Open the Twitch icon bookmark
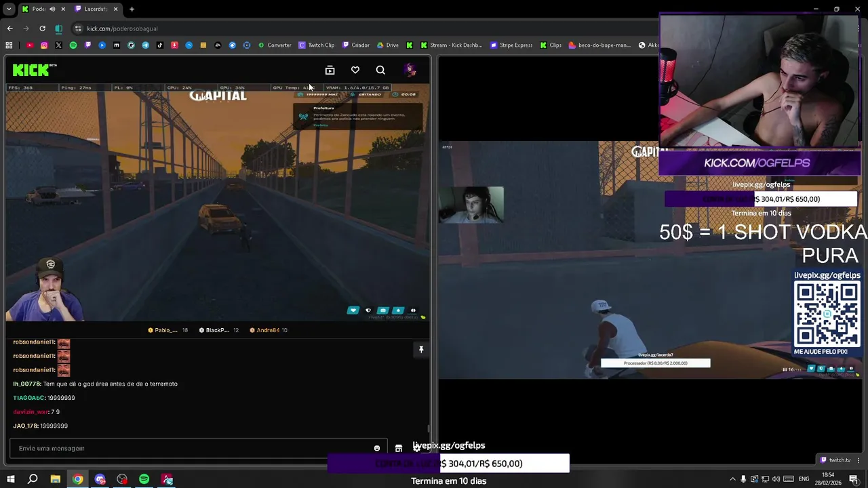The image size is (868, 488). (87, 45)
